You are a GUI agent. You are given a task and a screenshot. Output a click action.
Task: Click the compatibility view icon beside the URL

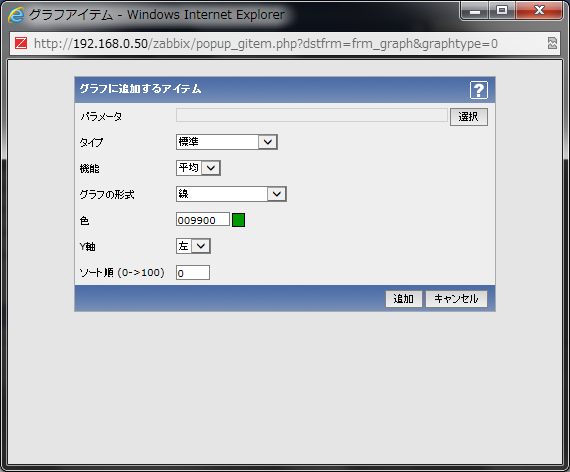click(552, 43)
